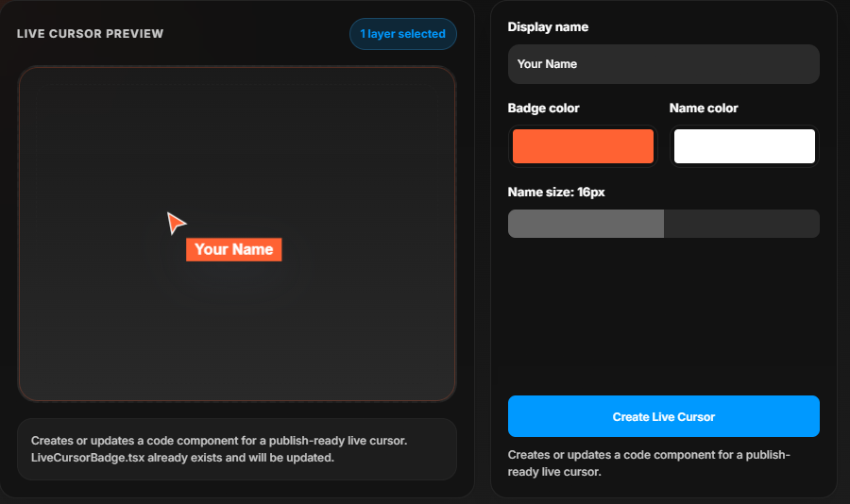This screenshot has height=504, width=850.
Task: Click the "LIVE CURSOR PREVIEW" heading
Action: coord(90,34)
